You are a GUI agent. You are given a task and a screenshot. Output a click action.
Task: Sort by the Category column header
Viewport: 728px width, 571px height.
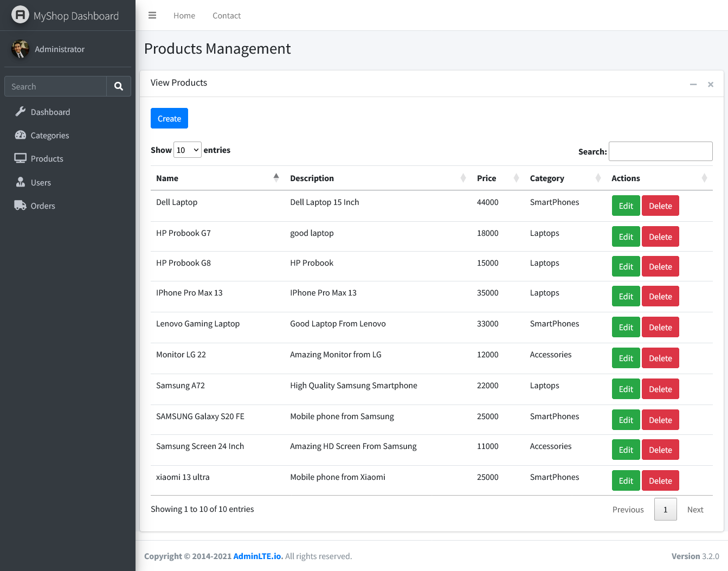[x=546, y=178]
